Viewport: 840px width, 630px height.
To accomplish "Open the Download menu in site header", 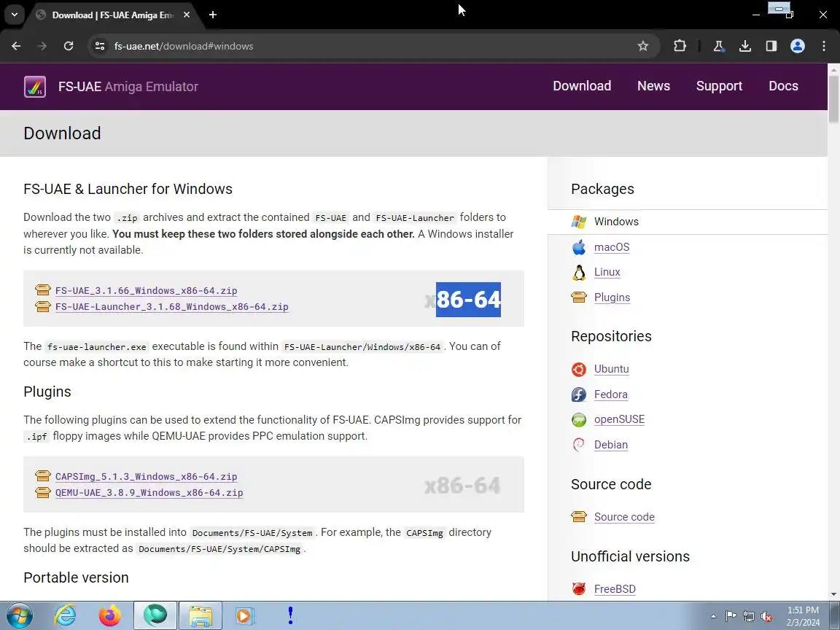I will coord(582,86).
